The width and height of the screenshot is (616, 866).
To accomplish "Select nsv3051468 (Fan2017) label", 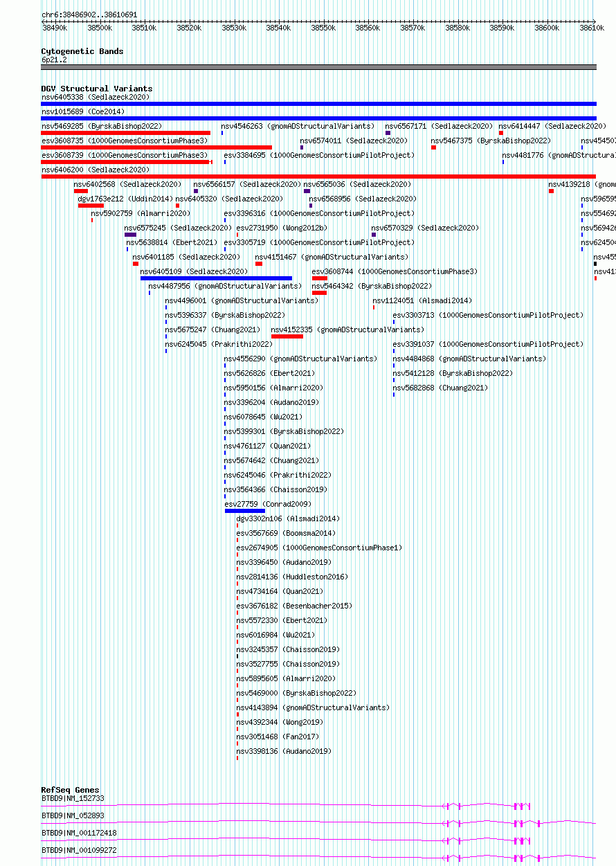I will pos(278,737).
